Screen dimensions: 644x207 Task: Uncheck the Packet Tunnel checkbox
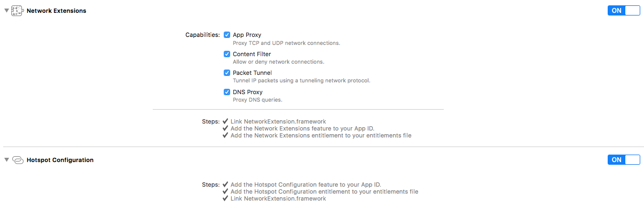tap(227, 73)
